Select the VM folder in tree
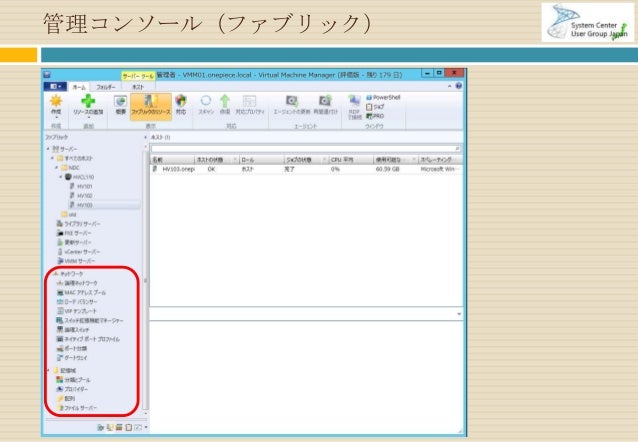638x442 pixels. tap(69, 214)
